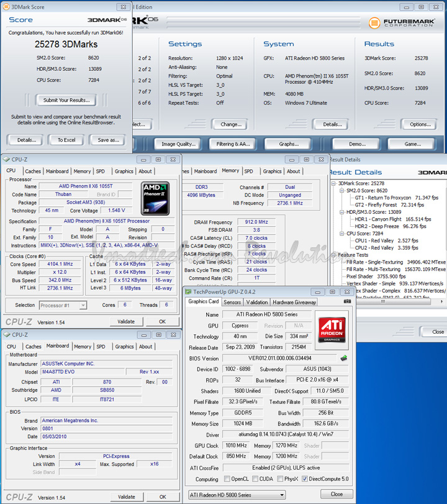Click the DRAM Frequency 912.0 MHz value
This screenshot has height=504, width=447.
tap(256, 222)
